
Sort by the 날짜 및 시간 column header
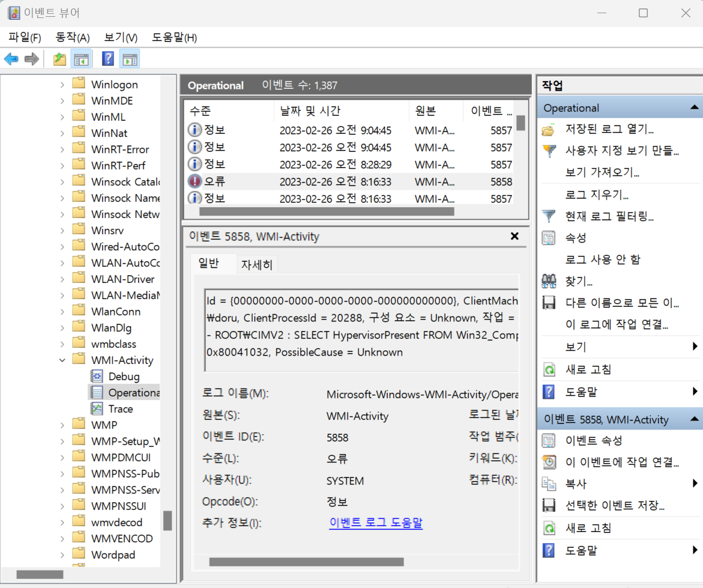[x=341, y=111]
